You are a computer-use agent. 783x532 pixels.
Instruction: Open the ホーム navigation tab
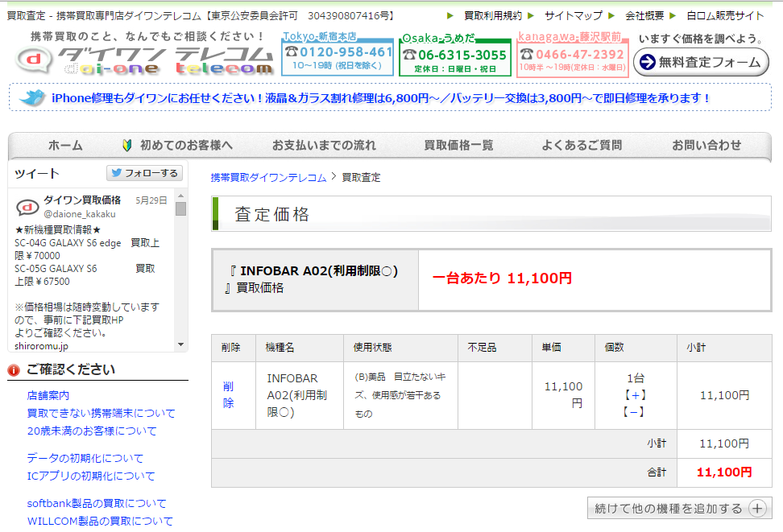coord(65,145)
